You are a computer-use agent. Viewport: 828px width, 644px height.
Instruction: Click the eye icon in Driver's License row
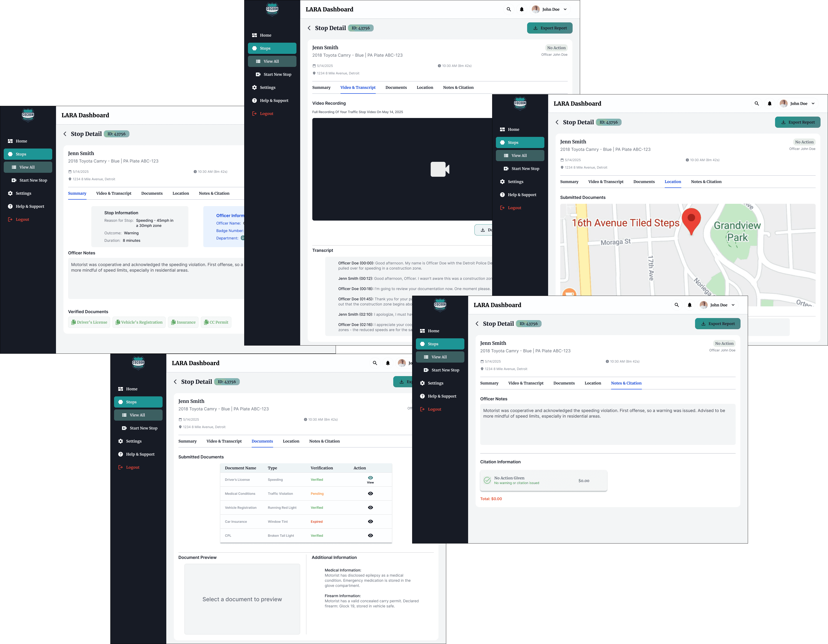pos(370,478)
